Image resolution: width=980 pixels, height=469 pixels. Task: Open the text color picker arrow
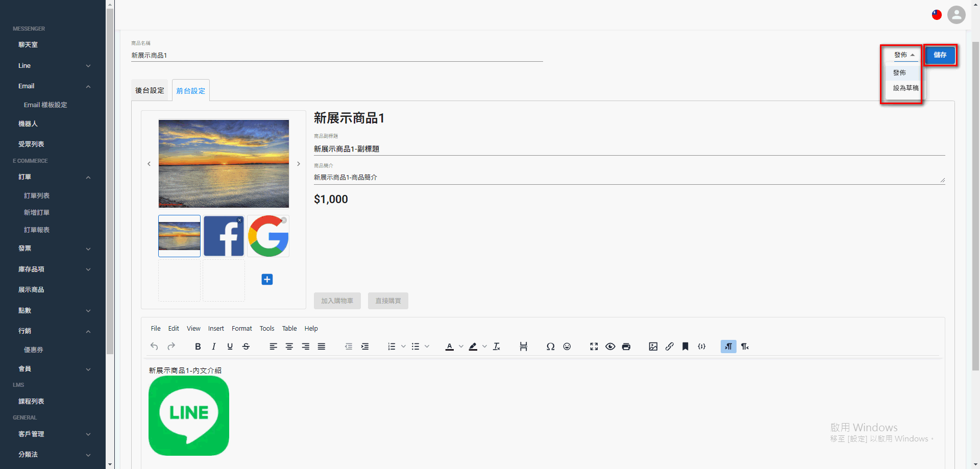pyautogui.click(x=461, y=347)
